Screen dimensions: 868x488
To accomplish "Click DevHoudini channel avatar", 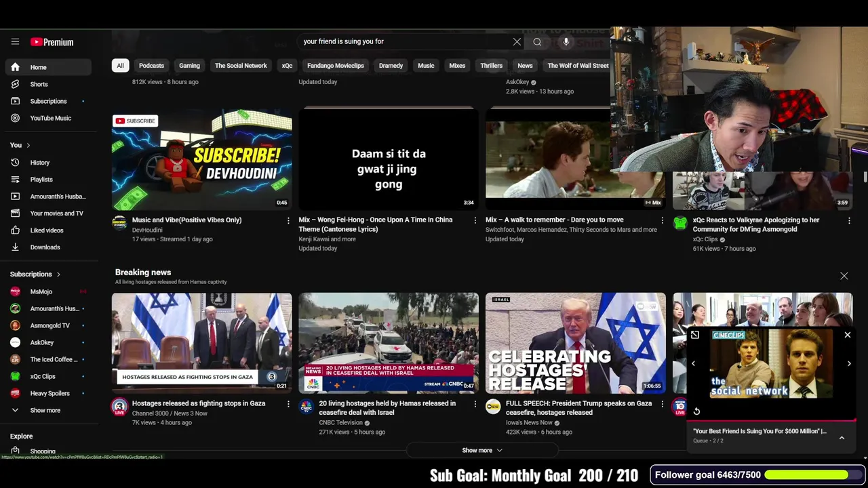I will coord(119,223).
